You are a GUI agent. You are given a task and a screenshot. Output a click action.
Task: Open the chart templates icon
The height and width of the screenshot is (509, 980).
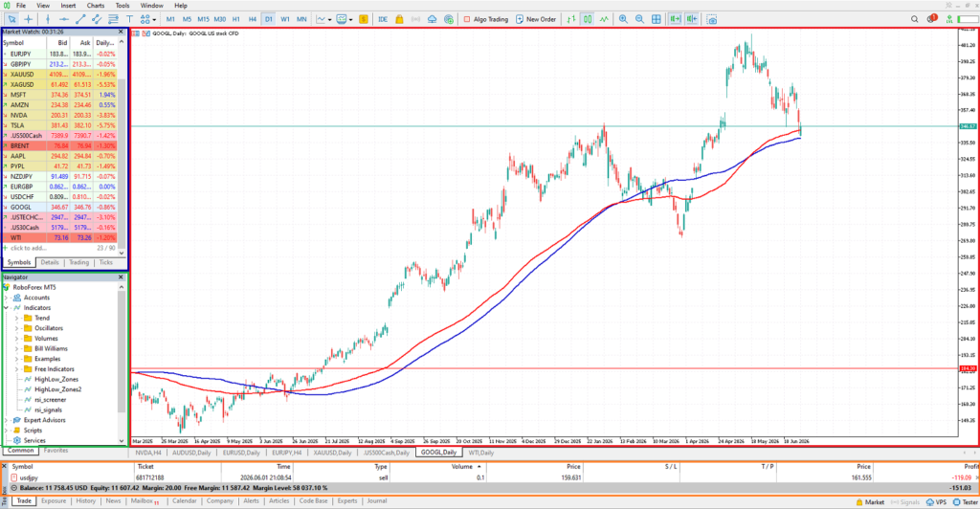(x=342, y=19)
